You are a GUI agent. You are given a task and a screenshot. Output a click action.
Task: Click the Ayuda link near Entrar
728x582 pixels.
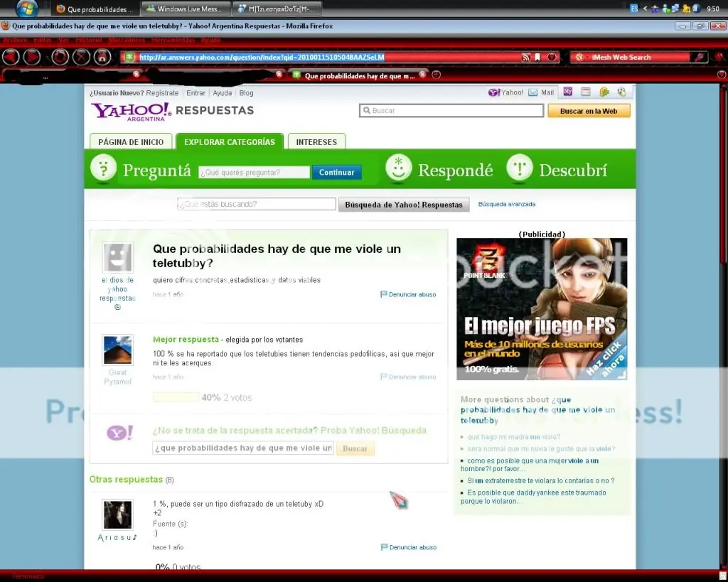point(223,93)
